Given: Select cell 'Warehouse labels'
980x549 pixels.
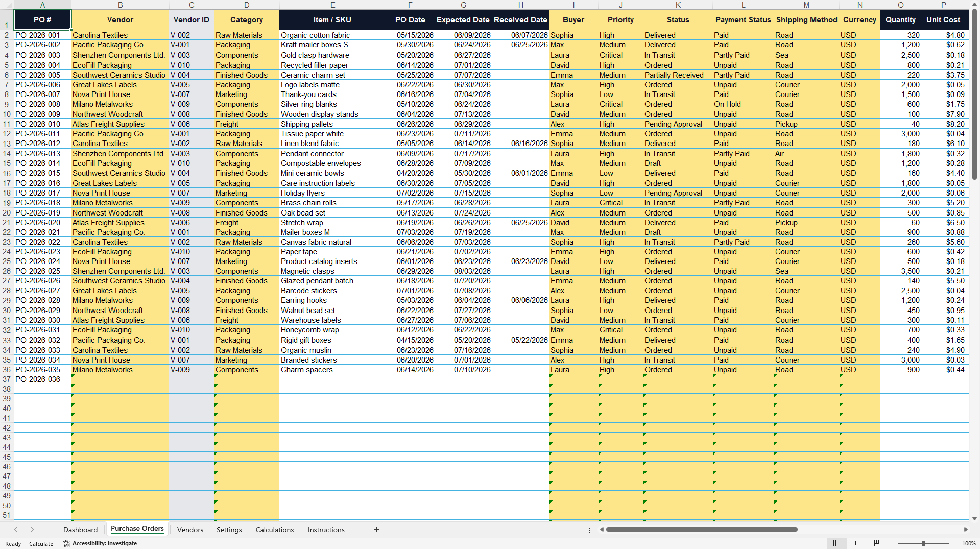Looking at the screenshot, I should [x=332, y=320].
